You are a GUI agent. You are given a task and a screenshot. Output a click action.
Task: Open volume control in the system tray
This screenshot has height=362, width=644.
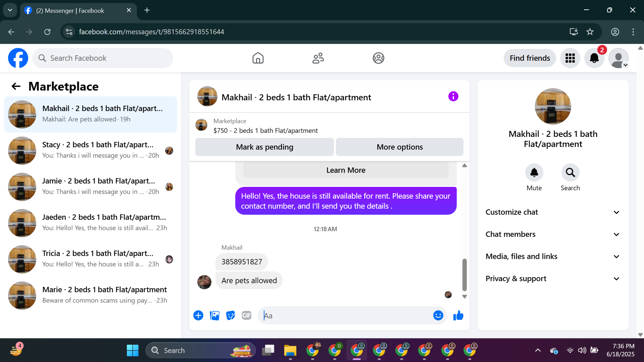point(582,351)
